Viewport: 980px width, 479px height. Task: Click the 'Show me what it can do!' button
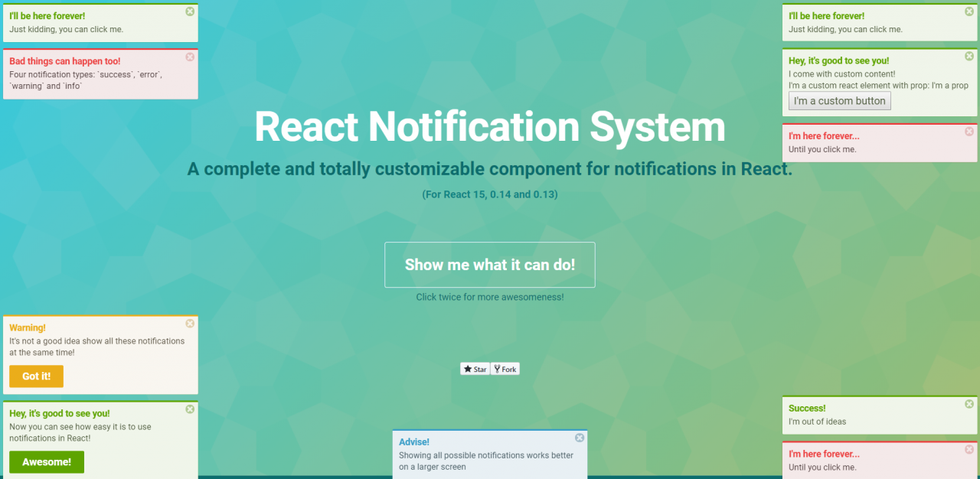(x=490, y=265)
